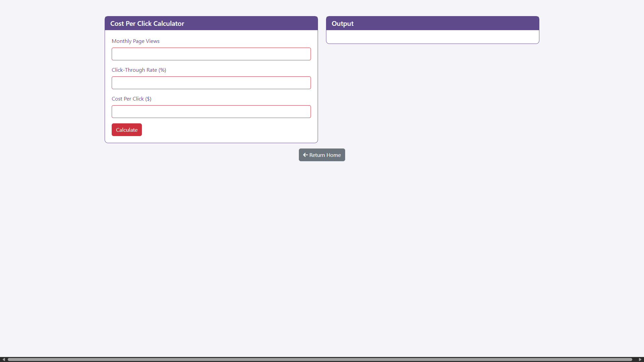Click the scrollbar right arrow button
Image resolution: width=644 pixels, height=362 pixels.
(x=640, y=359)
